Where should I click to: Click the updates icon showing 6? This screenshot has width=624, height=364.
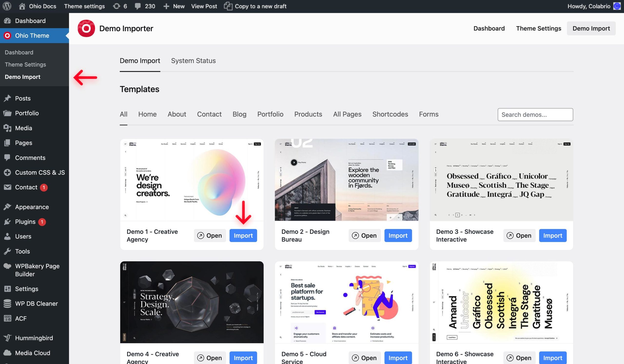(116, 6)
